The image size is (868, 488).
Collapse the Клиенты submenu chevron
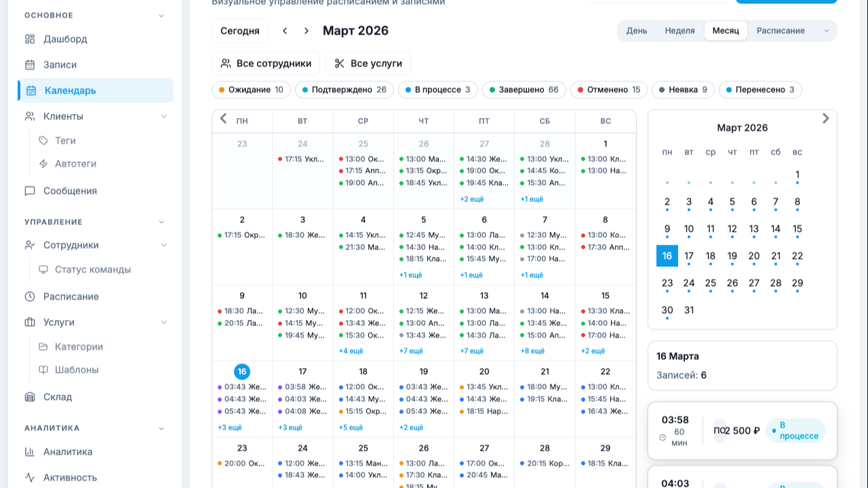point(163,117)
